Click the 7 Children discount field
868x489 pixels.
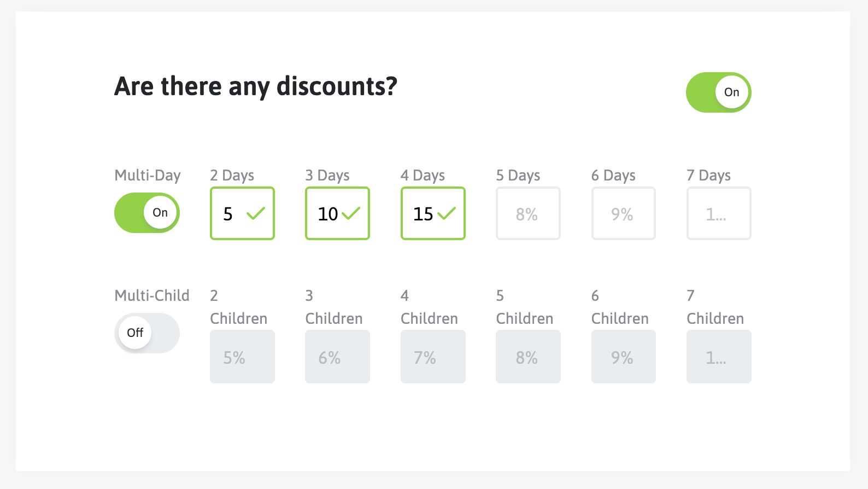[719, 357]
